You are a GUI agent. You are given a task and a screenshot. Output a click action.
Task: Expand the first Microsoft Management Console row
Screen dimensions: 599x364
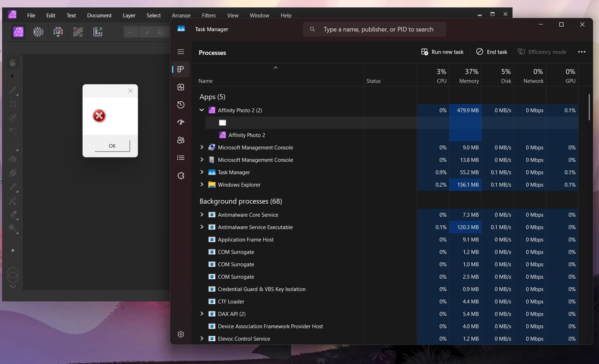point(202,147)
